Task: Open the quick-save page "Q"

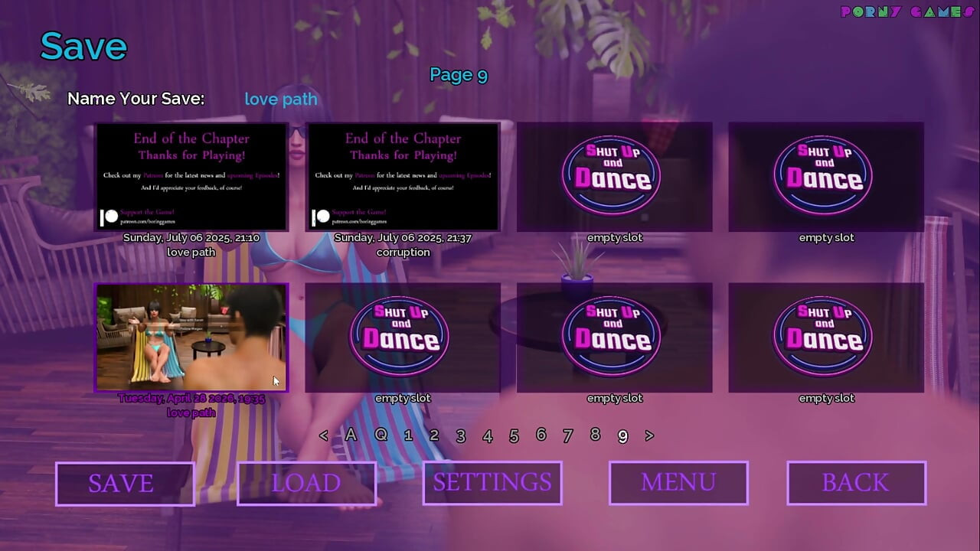Action: click(x=381, y=435)
